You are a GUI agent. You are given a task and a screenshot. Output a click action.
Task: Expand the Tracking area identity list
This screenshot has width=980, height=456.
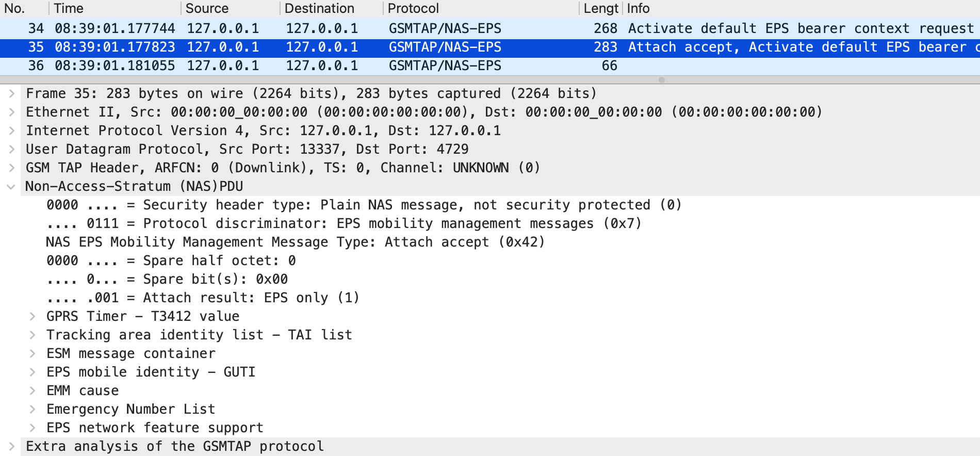(32, 335)
